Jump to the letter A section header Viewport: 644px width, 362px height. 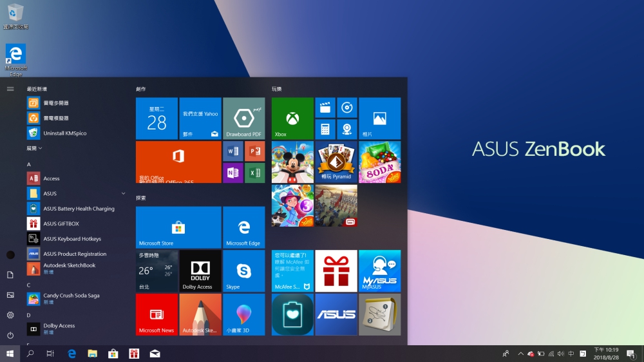[29, 164]
